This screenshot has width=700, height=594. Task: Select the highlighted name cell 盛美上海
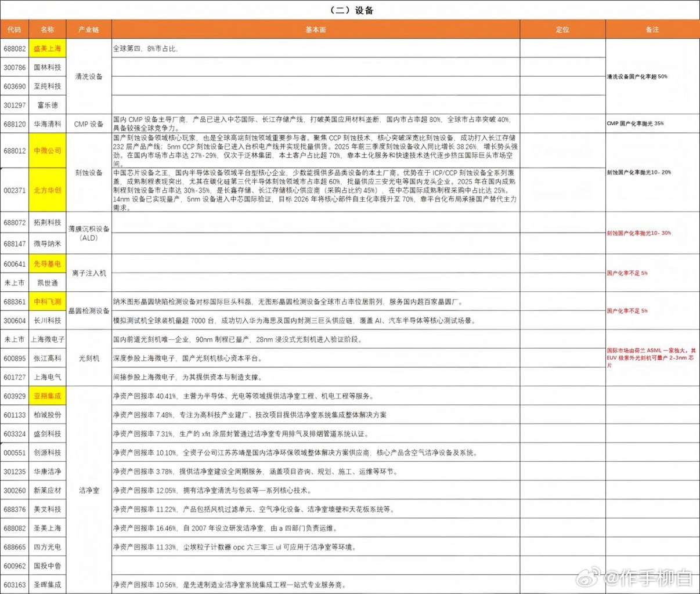pyautogui.click(x=48, y=49)
